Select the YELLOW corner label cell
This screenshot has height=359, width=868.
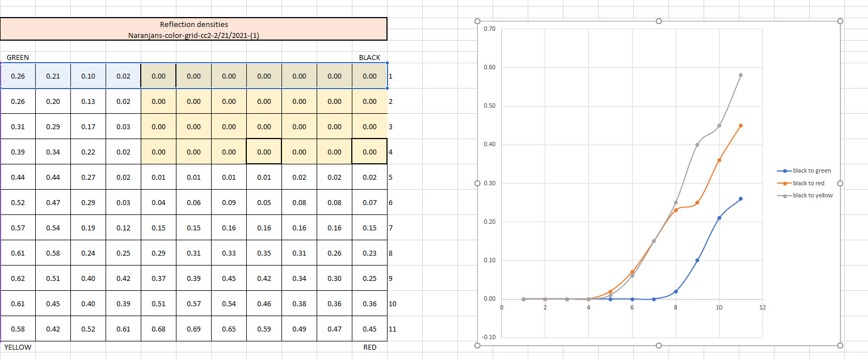click(18, 347)
